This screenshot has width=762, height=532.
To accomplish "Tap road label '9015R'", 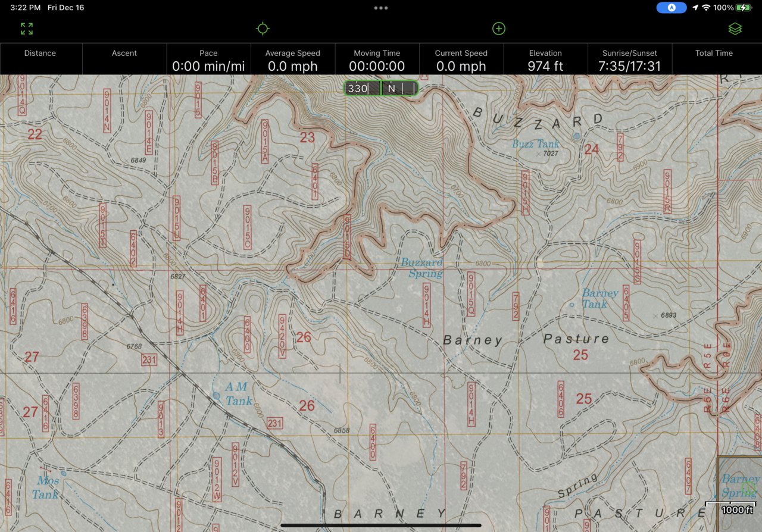I will [x=667, y=192].
